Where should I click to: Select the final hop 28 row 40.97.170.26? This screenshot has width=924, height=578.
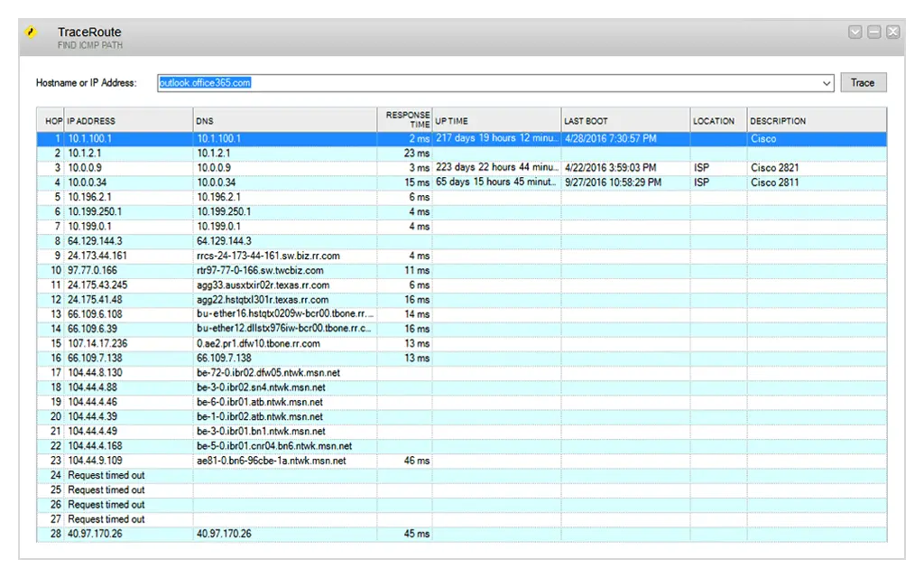click(271, 534)
